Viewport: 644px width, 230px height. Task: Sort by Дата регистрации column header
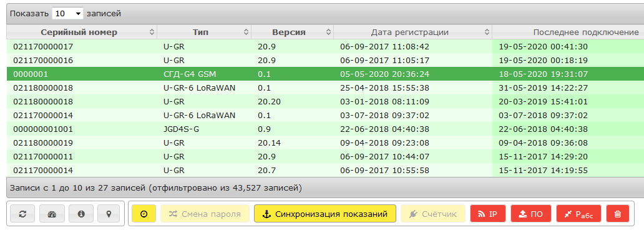tap(412, 32)
